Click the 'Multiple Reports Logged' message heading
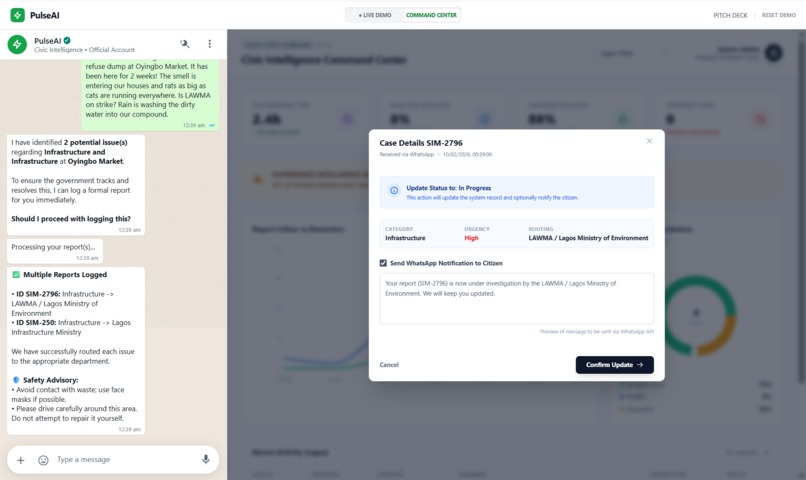Image resolution: width=806 pixels, height=480 pixels. tap(65, 275)
